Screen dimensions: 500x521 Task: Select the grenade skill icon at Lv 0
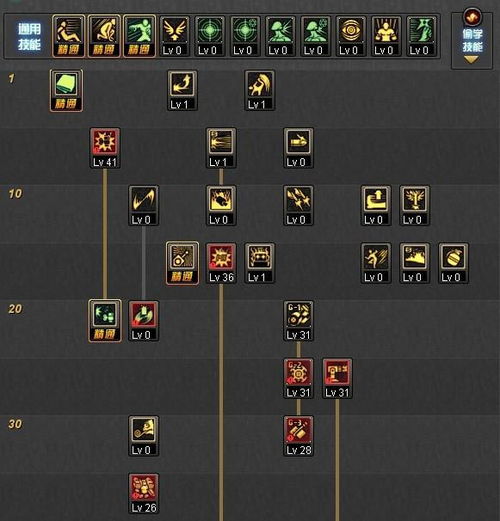pyautogui.click(x=453, y=263)
